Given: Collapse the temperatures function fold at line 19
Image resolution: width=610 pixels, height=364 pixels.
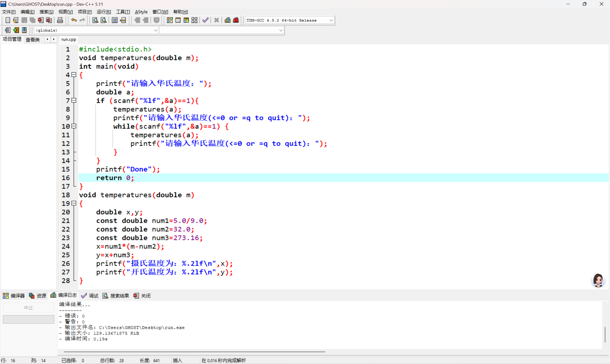Looking at the screenshot, I should pos(74,203).
